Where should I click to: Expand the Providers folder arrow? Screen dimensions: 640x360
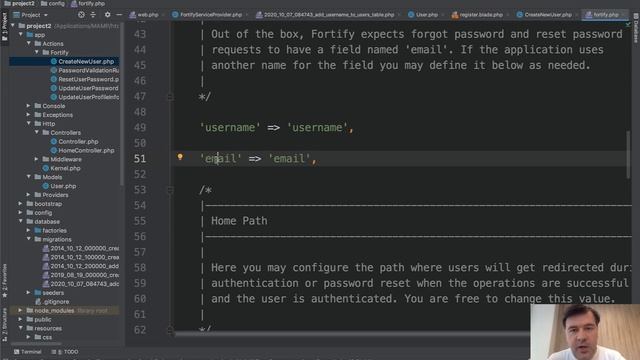(x=29, y=195)
